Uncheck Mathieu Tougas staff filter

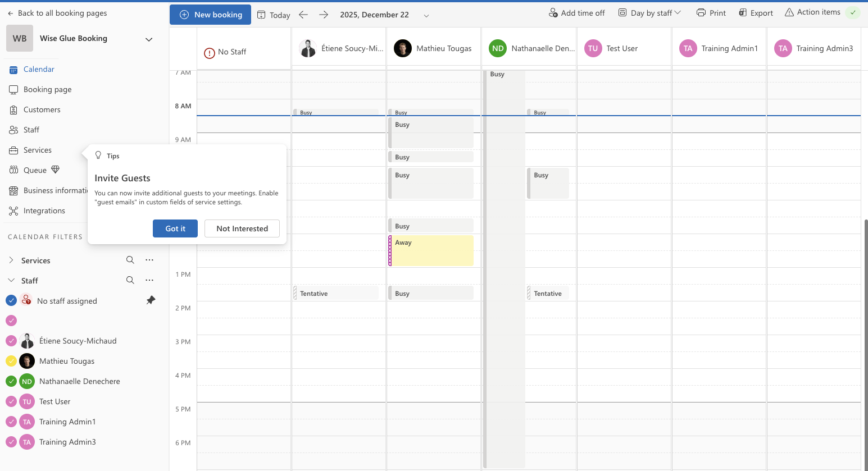point(11,361)
